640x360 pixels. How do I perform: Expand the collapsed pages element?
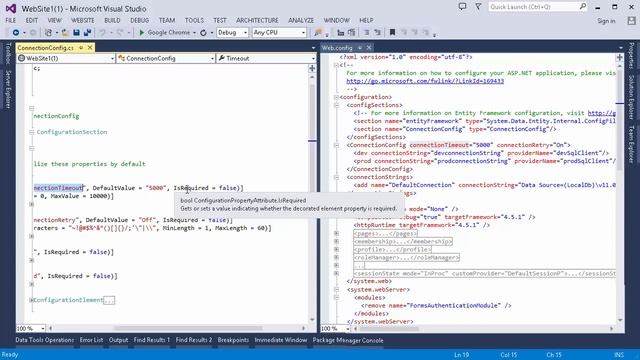click(x=336, y=233)
